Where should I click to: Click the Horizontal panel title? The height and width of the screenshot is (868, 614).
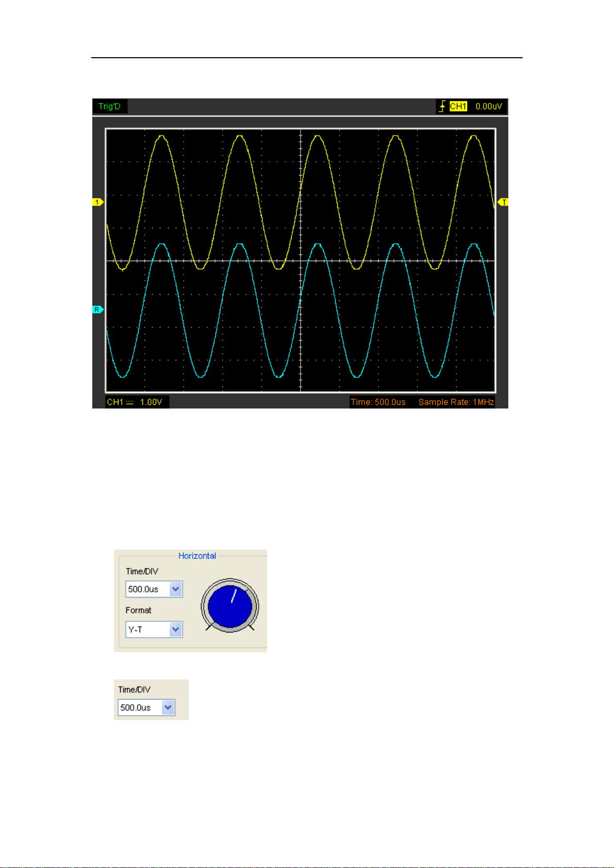197,556
